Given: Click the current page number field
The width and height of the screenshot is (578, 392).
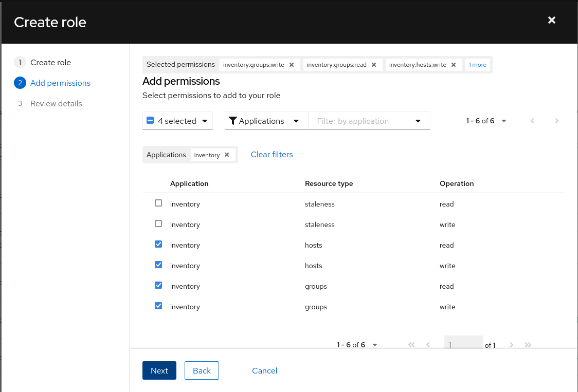Looking at the screenshot, I should (x=462, y=345).
